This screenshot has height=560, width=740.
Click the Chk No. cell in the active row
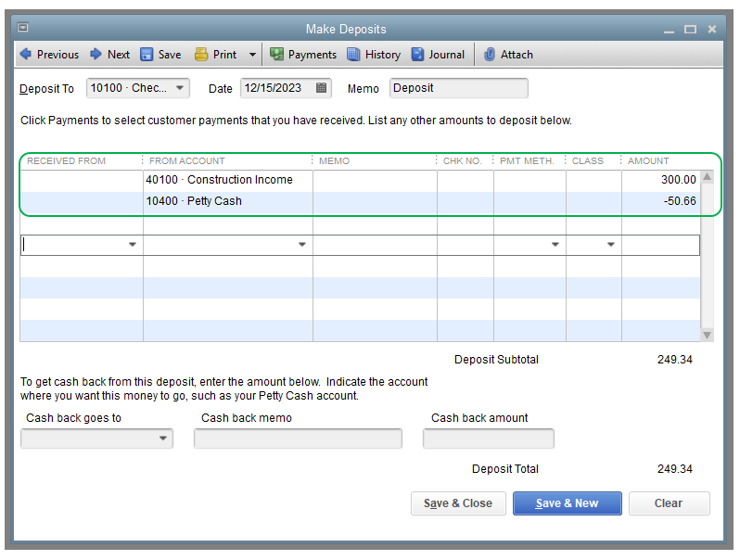pos(466,246)
